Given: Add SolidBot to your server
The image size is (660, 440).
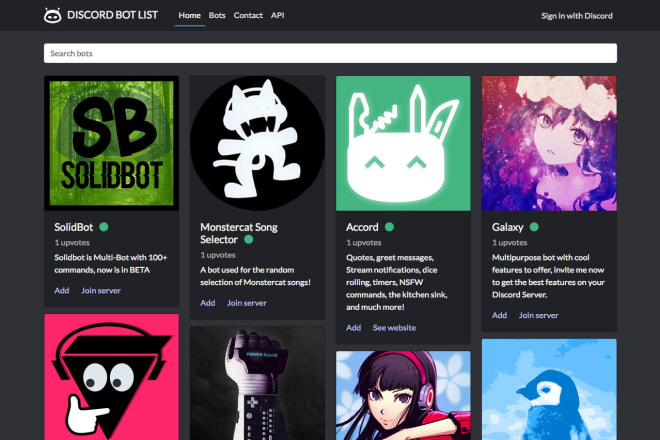Looking at the screenshot, I should coord(61,291).
